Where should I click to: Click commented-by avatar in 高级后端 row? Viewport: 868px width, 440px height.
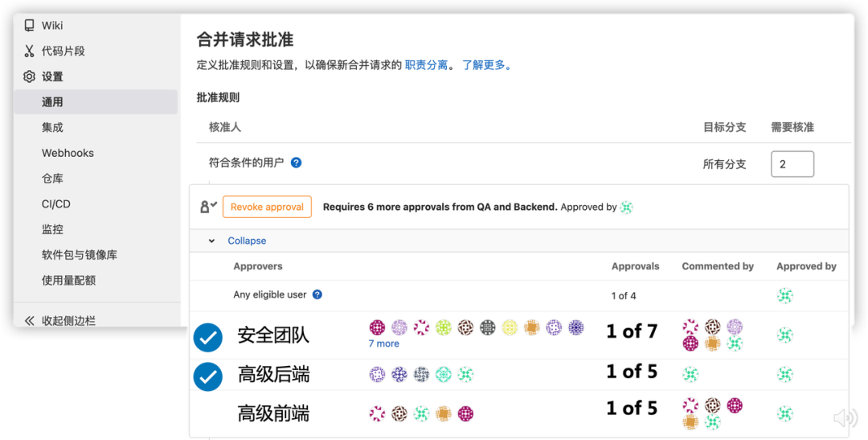[x=690, y=374]
